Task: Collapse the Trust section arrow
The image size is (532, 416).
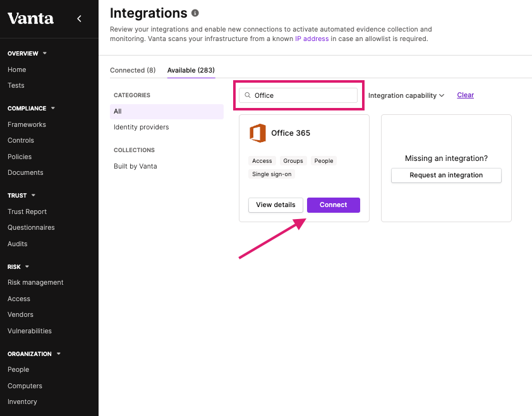Action: pos(33,195)
